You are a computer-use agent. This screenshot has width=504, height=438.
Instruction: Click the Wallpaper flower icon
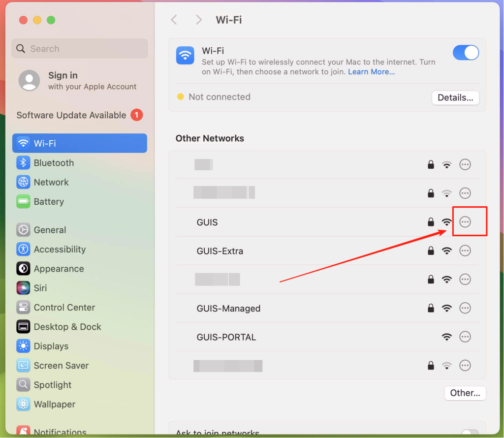click(x=23, y=405)
